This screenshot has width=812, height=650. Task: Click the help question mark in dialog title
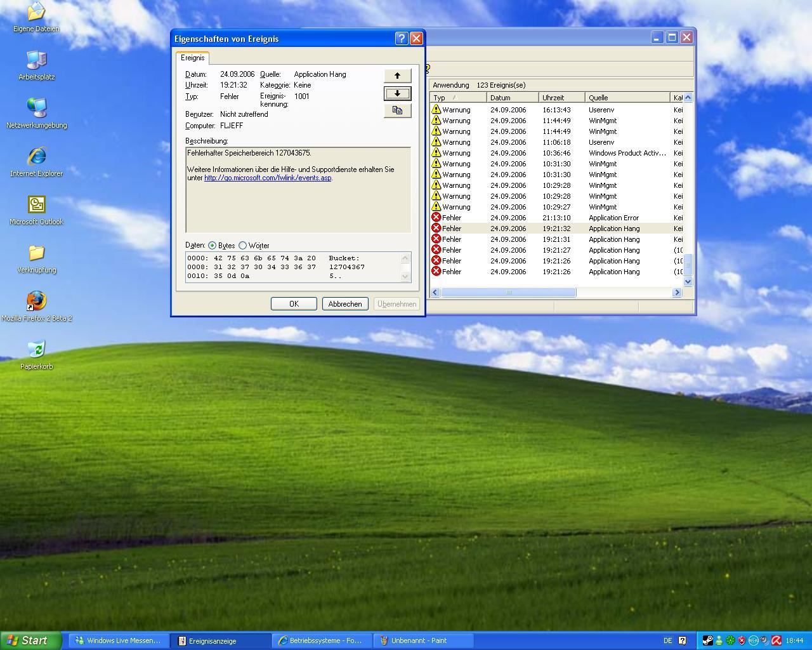point(401,38)
